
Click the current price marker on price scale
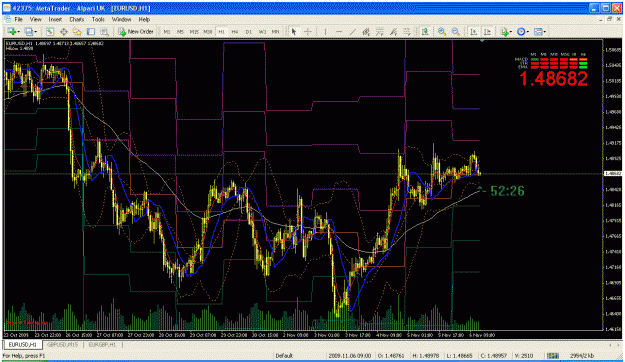[x=613, y=173]
